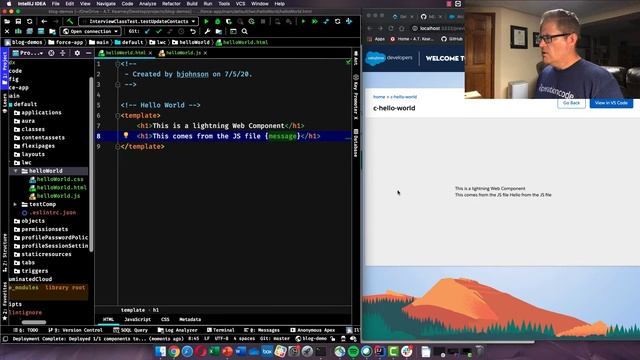Open the Navigate menu
The image size is (640, 360).
(106, 4)
